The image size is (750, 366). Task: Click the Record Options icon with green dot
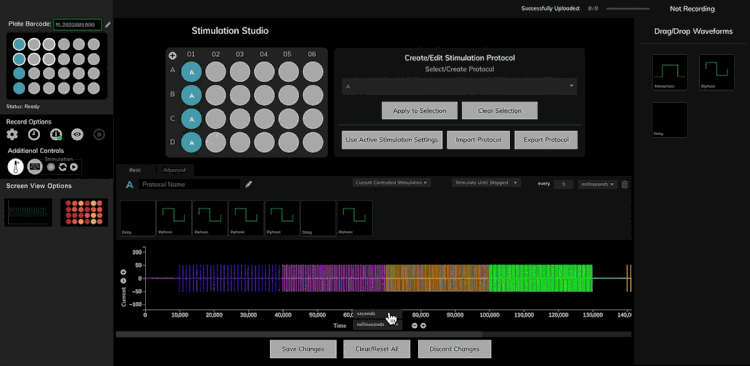click(x=56, y=134)
